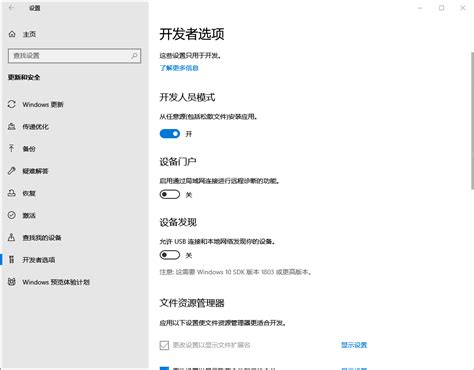This screenshot has width=474, height=370.
Task: Click the 开发者选项 sidebar icon
Action: tap(12, 260)
